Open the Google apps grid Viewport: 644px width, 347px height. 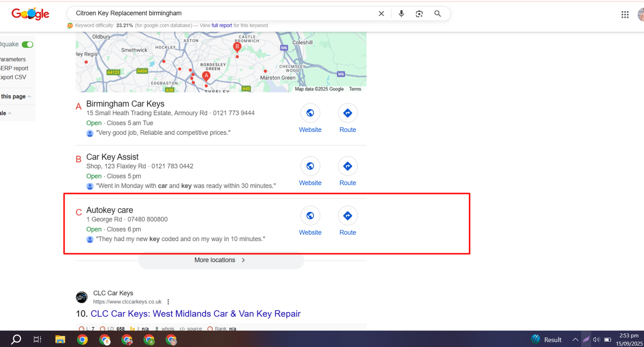pyautogui.click(x=625, y=15)
